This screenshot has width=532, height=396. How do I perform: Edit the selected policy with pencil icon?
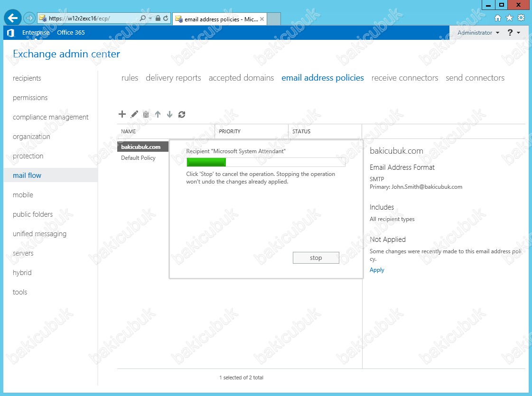tap(134, 114)
